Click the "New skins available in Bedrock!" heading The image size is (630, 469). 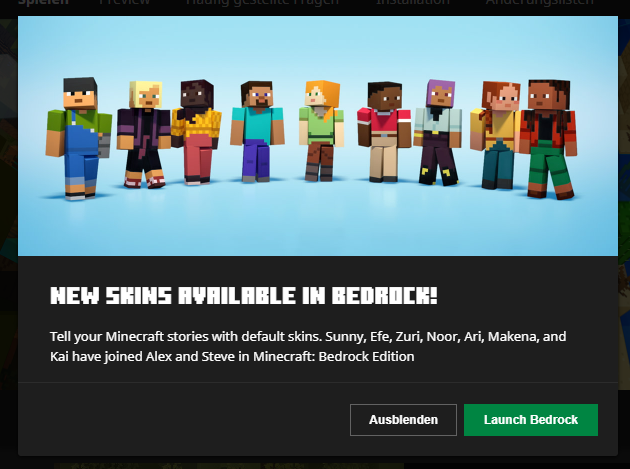pyautogui.click(x=243, y=296)
